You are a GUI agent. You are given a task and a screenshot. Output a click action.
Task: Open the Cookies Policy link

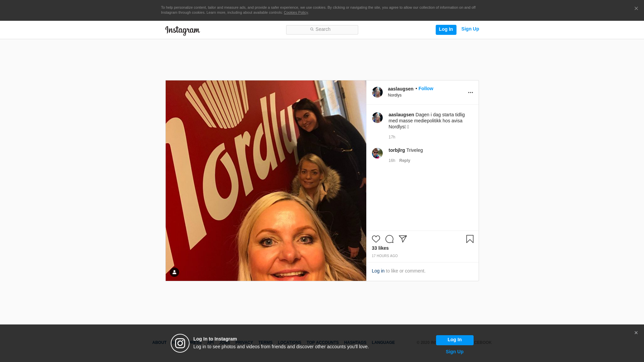coord(296,12)
